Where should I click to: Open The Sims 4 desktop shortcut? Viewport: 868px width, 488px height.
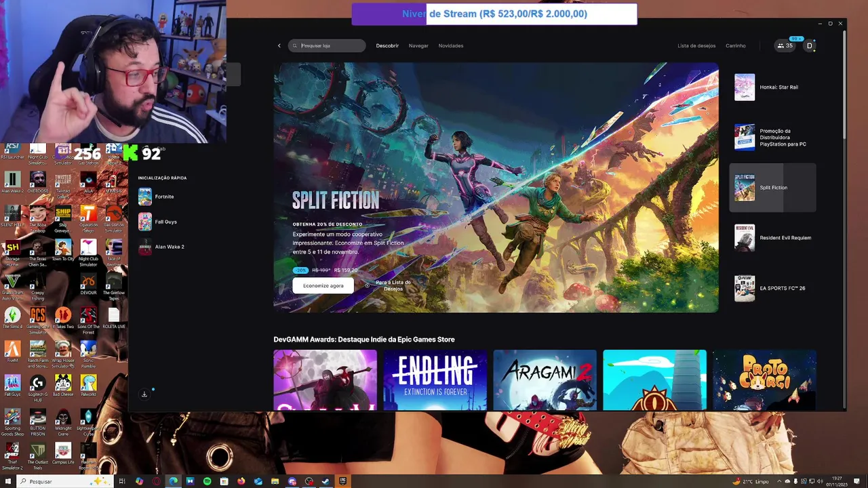tap(12, 318)
